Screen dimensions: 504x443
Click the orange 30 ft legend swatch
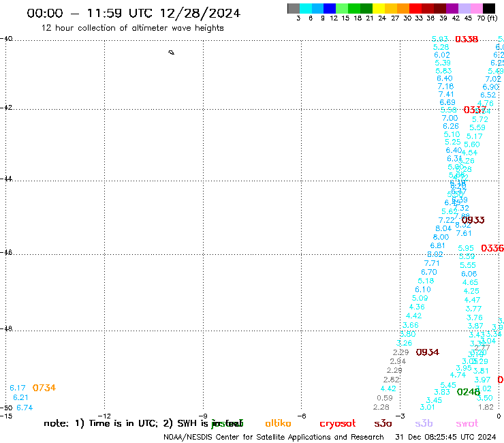(x=403, y=8)
